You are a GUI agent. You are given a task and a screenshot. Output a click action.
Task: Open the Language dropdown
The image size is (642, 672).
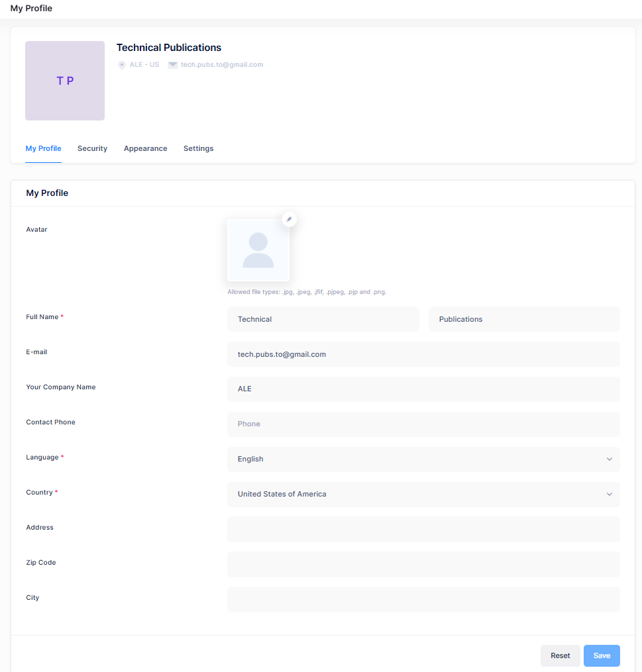tap(423, 459)
